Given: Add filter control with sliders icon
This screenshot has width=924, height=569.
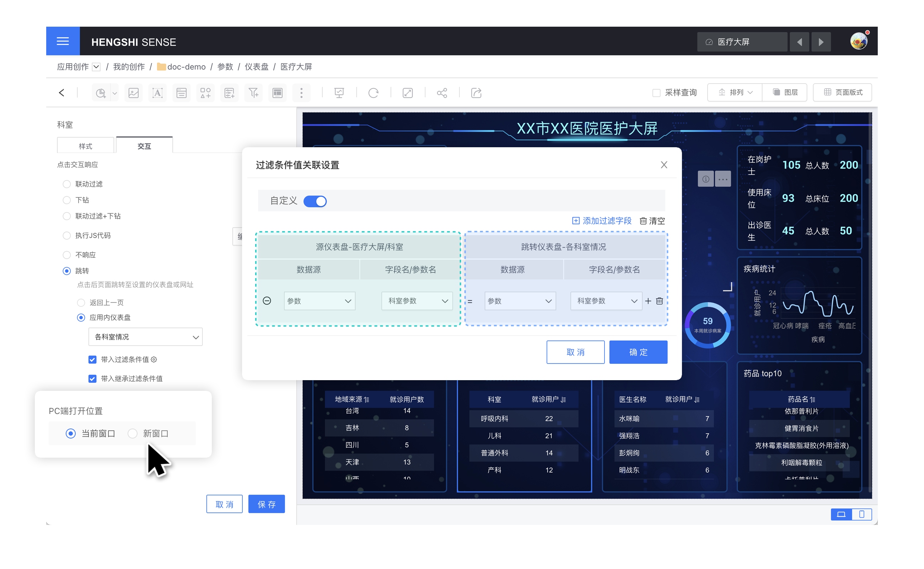Looking at the screenshot, I should [x=230, y=92].
